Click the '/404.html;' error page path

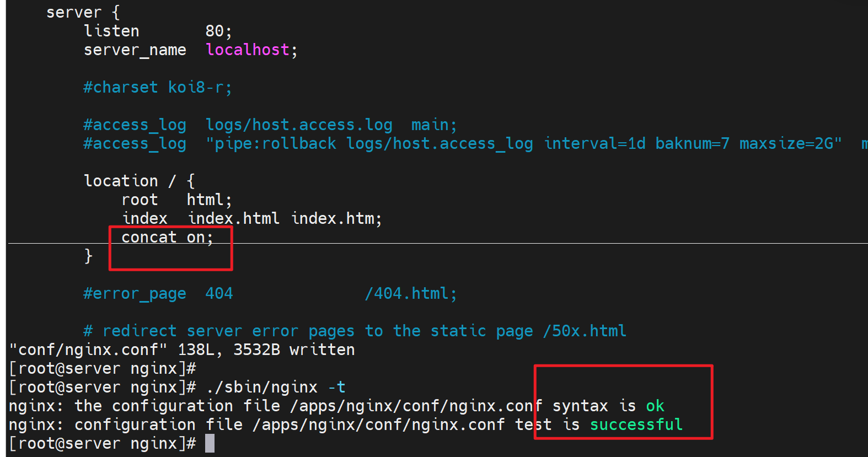point(411,294)
